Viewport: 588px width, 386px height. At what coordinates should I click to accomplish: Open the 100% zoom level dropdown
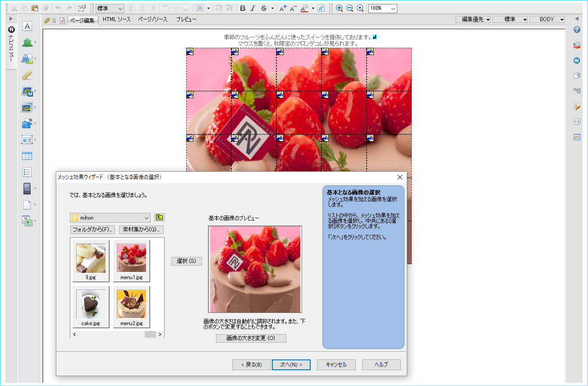pos(393,9)
